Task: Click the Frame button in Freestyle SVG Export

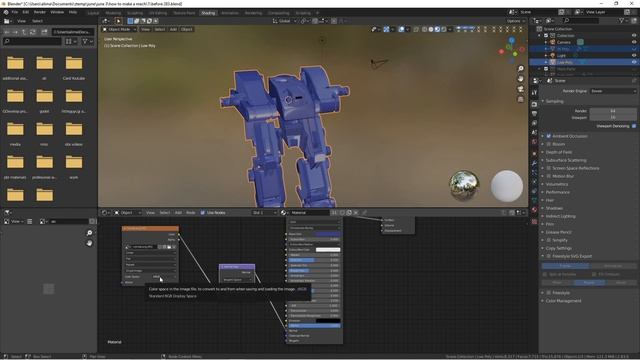Action: pyautogui.click(x=565, y=266)
